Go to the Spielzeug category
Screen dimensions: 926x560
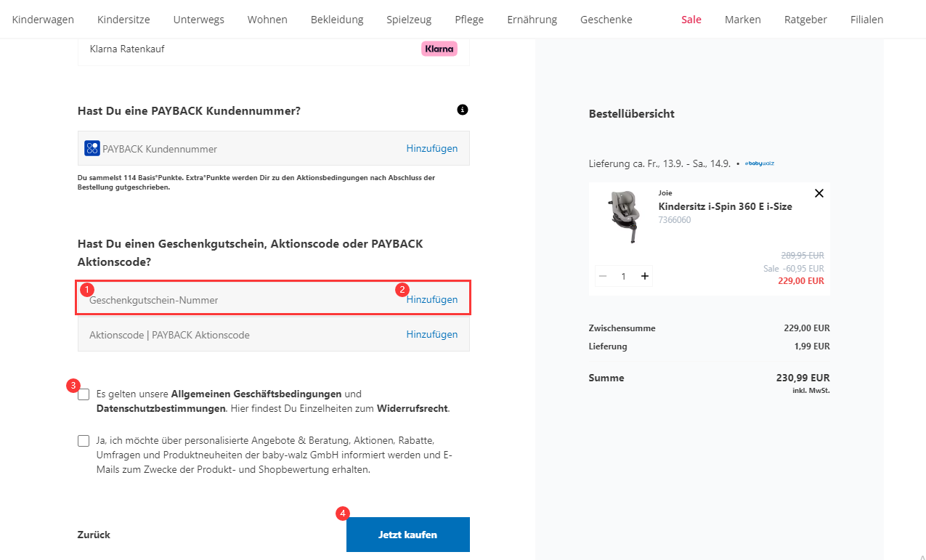pyautogui.click(x=409, y=20)
